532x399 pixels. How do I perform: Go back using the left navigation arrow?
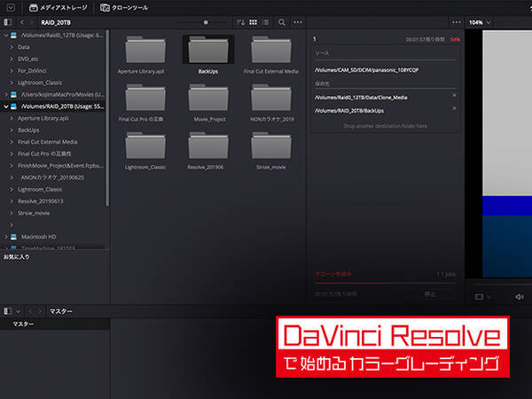pyautogui.click(x=22, y=22)
